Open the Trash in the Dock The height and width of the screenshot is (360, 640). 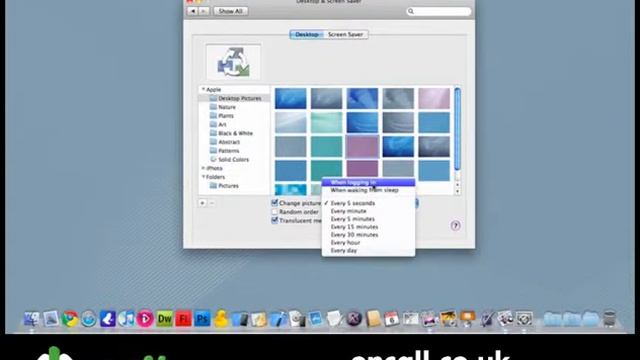(609, 319)
